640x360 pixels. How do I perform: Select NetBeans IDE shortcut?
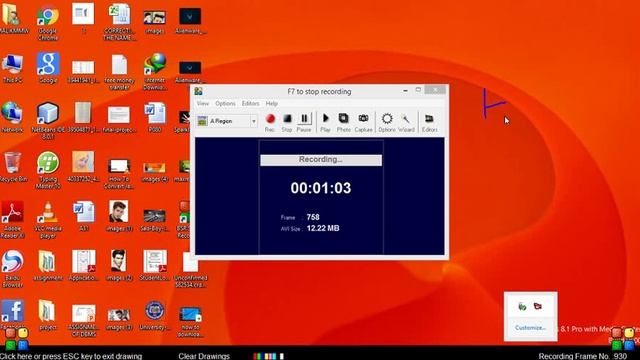48,121
